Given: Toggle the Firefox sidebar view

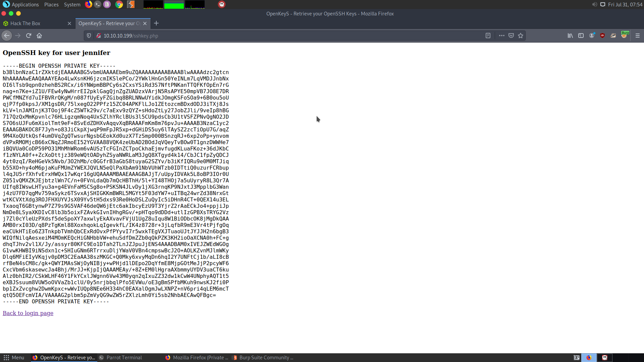Looking at the screenshot, I should coord(581,36).
